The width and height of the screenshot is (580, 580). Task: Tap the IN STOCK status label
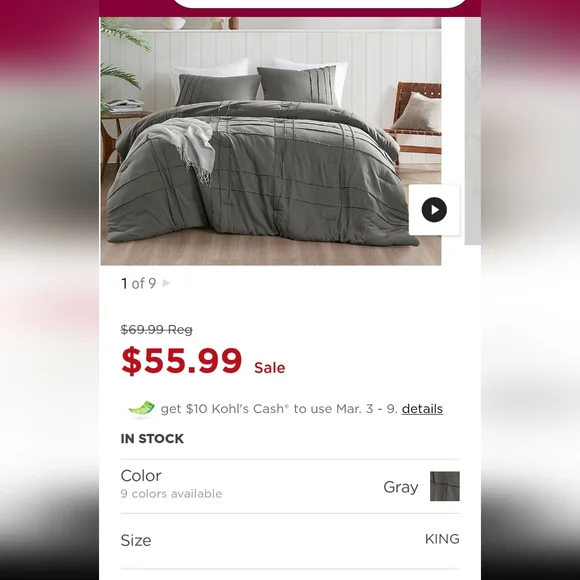coord(152,439)
